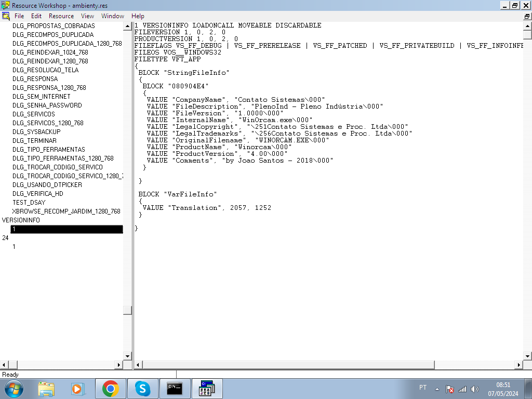Screen dimensions: 532x399
Task: Select DLG_SERVICOS_1280_768 resource
Action: pyautogui.click(x=48, y=123)
